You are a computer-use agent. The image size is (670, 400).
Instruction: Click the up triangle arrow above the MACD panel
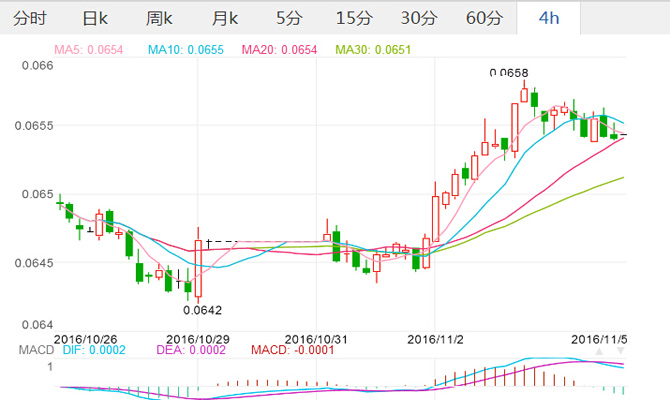(599, 351)
